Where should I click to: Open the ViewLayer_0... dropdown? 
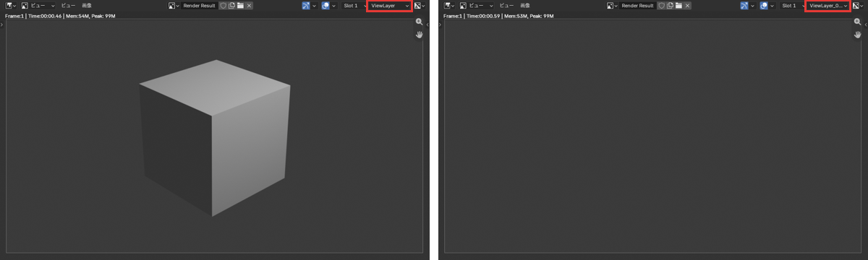828,6
